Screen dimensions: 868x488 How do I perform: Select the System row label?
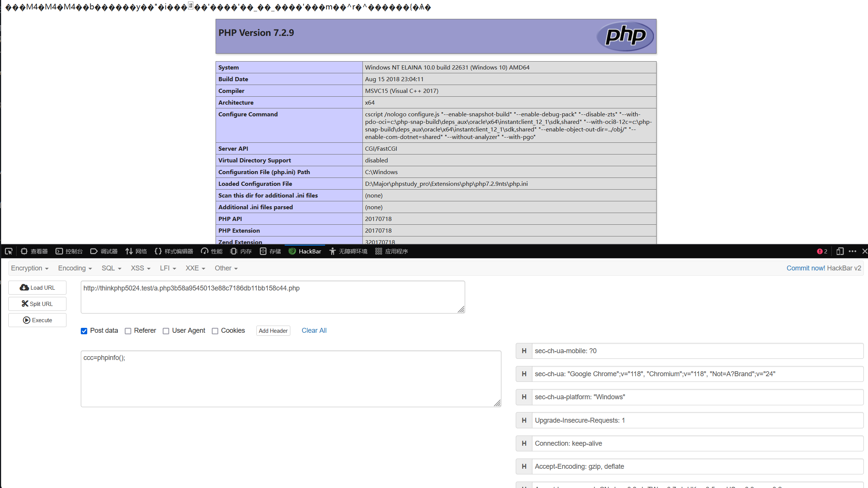point(228,67)
